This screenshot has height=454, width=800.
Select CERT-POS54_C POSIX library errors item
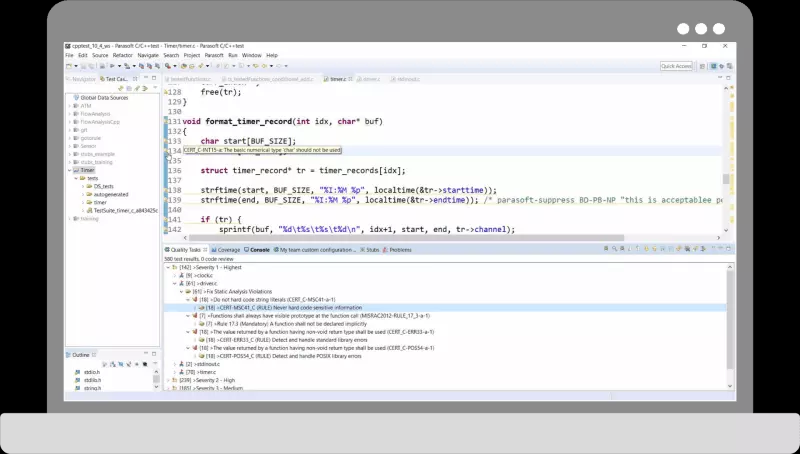pos(283,356)
